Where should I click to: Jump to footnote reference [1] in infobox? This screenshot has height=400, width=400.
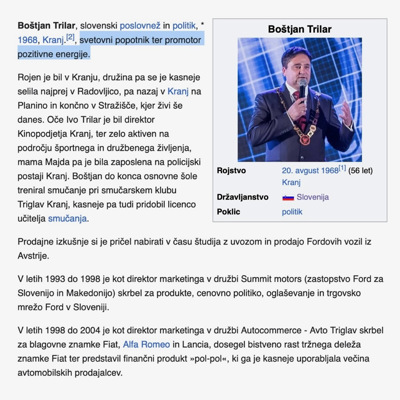tap(342, 168)
